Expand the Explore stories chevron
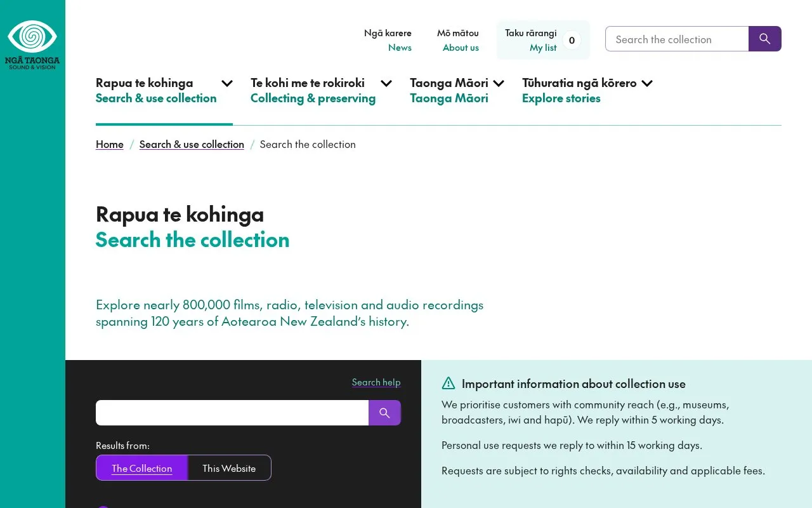 [647, 83]
